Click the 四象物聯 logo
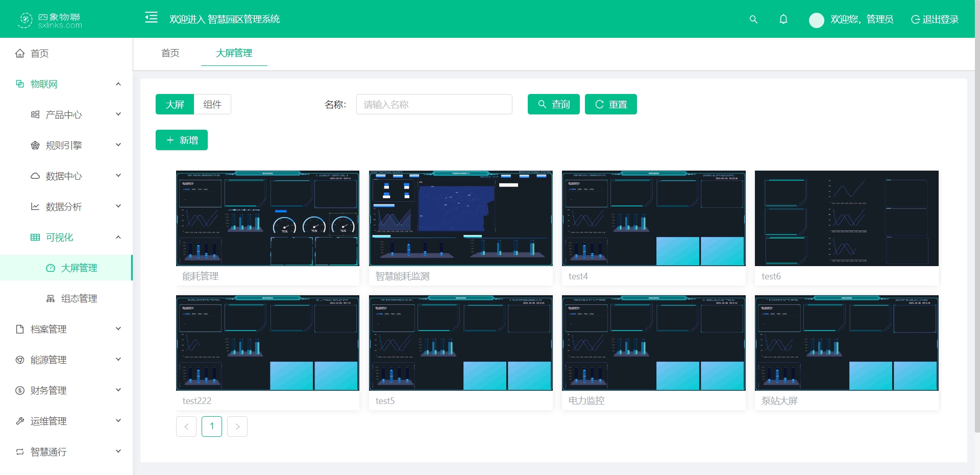Screen dimensions: 980x475 pos(50,20)
